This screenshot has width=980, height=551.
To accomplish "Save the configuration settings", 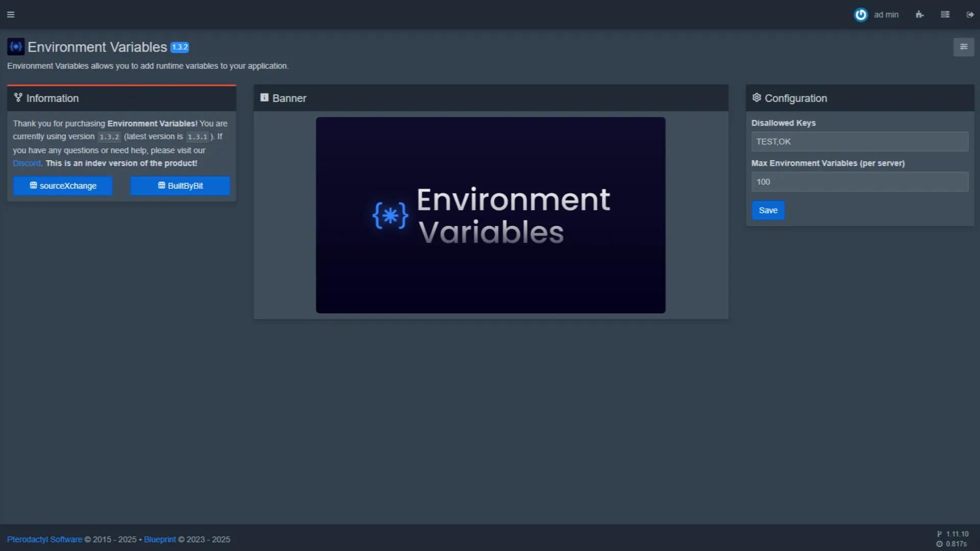I will coord(768,210).
